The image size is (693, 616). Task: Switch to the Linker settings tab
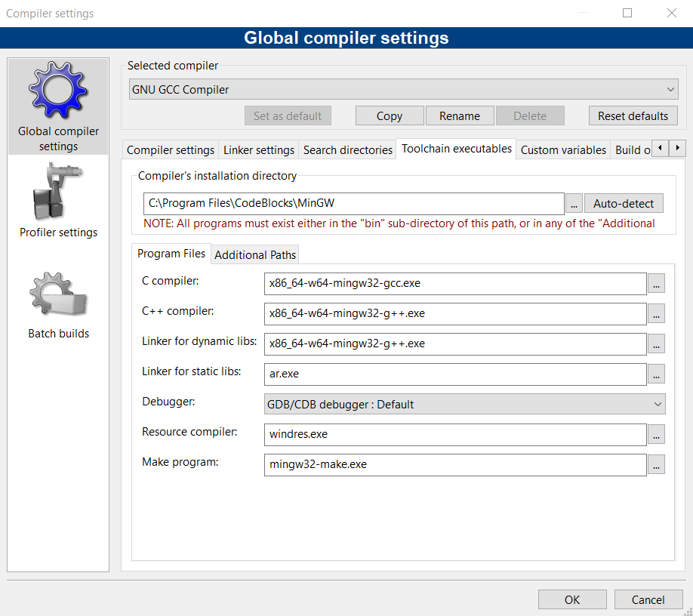coord(259,149)
